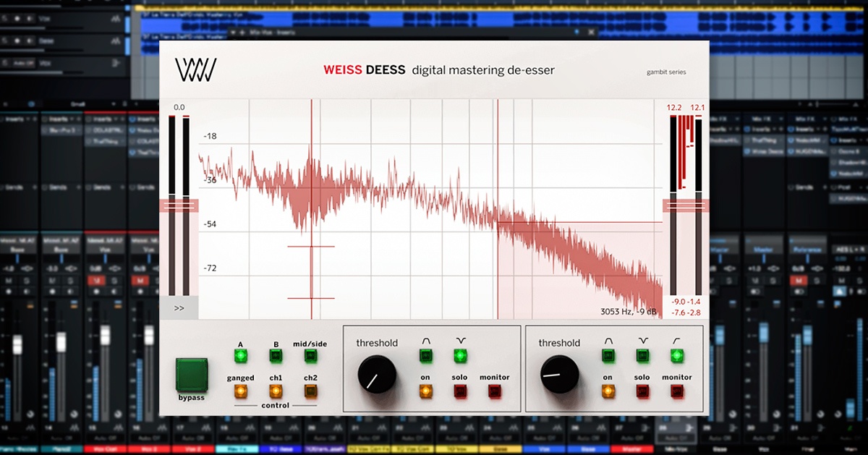Enable solo on the second band
Screen dimensions: 868x455
642,391
